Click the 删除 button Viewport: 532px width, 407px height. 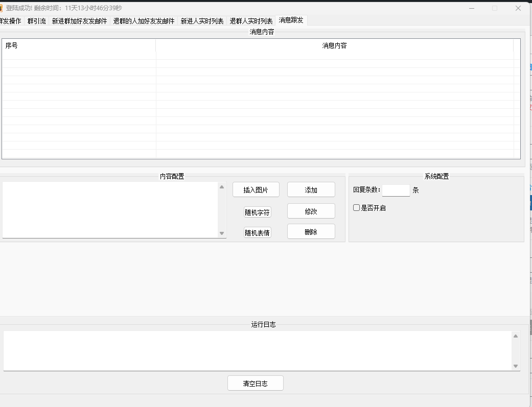[x=311, y=231]
